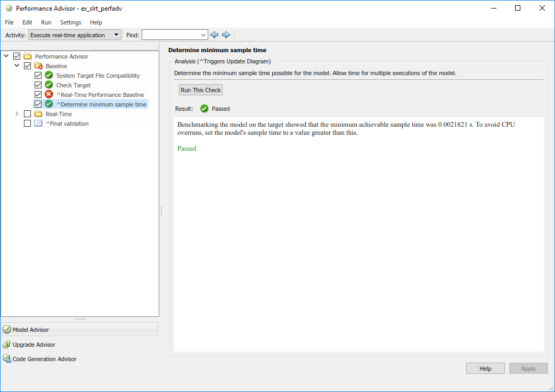Click the failed Real-Time Performance Baseline status icon
The image size is (555, 392).
49,95
